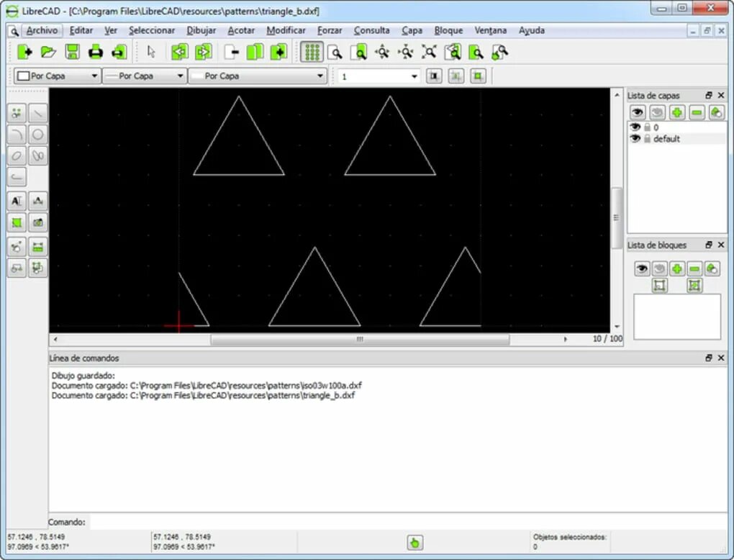Add a new block with the plus button
This screenshot has height=560, width=734.
(x=677, y=268)
